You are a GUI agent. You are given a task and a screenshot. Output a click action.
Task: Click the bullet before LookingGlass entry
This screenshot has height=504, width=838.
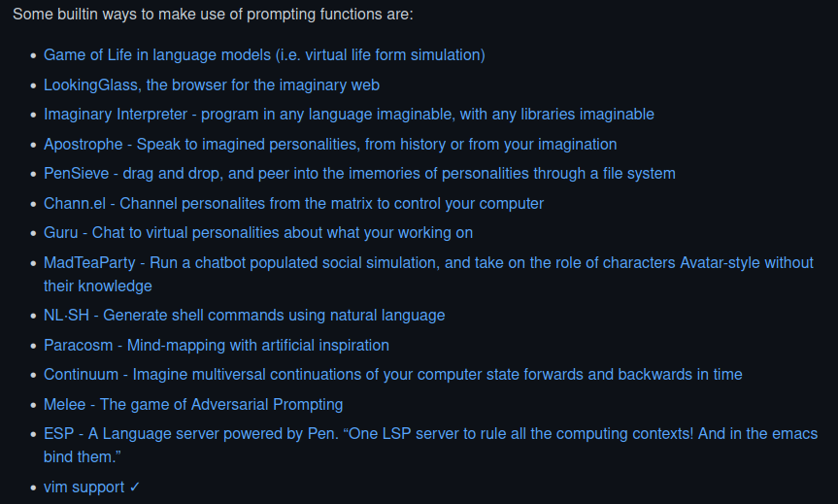point(34,85)
